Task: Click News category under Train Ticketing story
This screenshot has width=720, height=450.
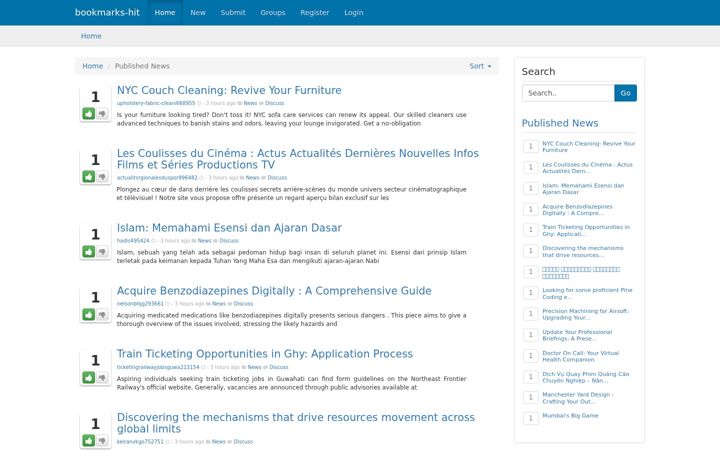Action: pyautogui.click(x=254, y=367)
